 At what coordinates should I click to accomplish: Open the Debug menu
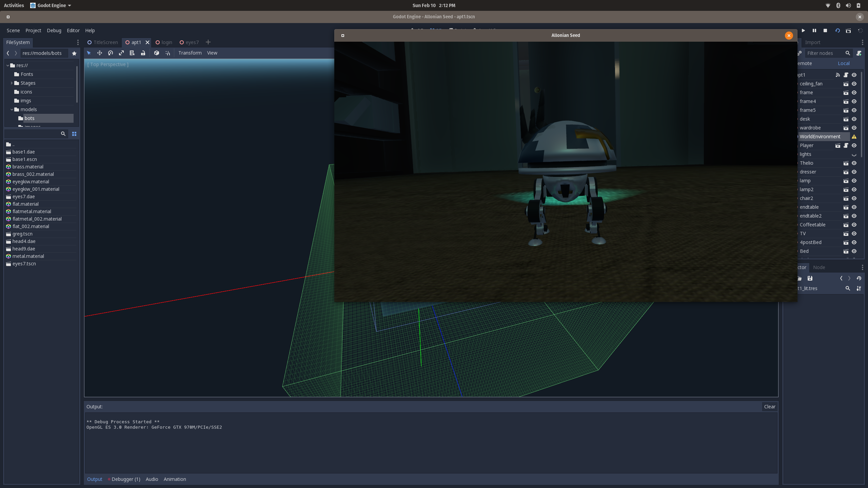pyautogui.click(x=54, y=30)
